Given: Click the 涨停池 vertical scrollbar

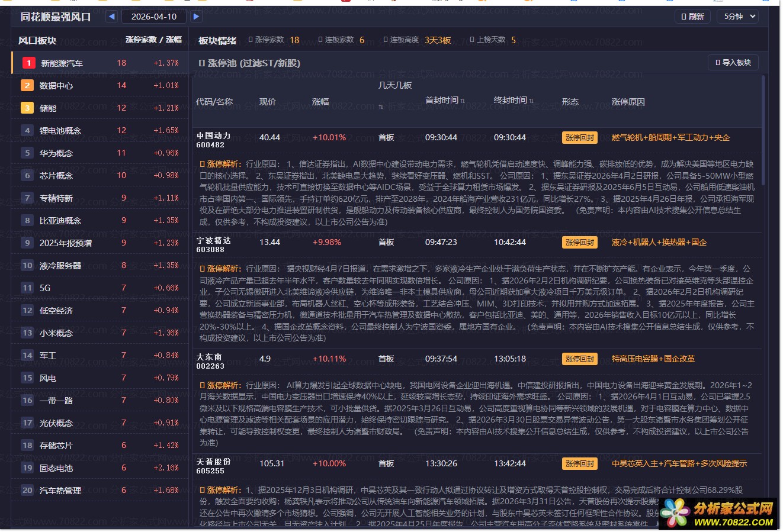Looking at the screenshot, I should pyautogui.click(x=763, y=130).
